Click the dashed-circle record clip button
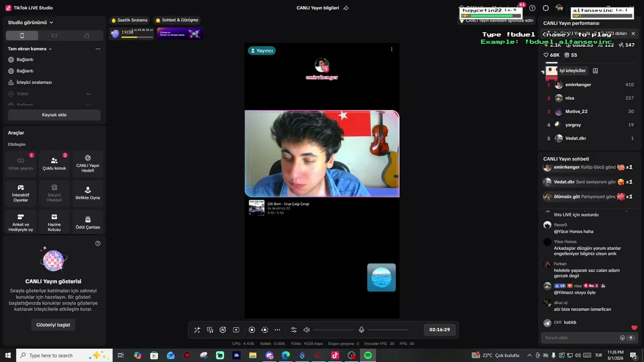This screenshot has height=362, width=644. click(265, 330)
